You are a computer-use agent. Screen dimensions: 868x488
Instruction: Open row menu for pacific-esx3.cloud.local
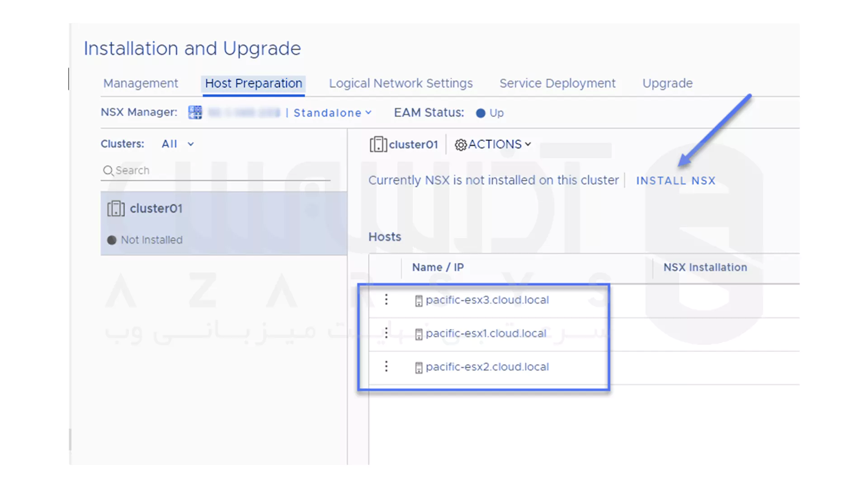pyautogui.click(x=386, y=300)
